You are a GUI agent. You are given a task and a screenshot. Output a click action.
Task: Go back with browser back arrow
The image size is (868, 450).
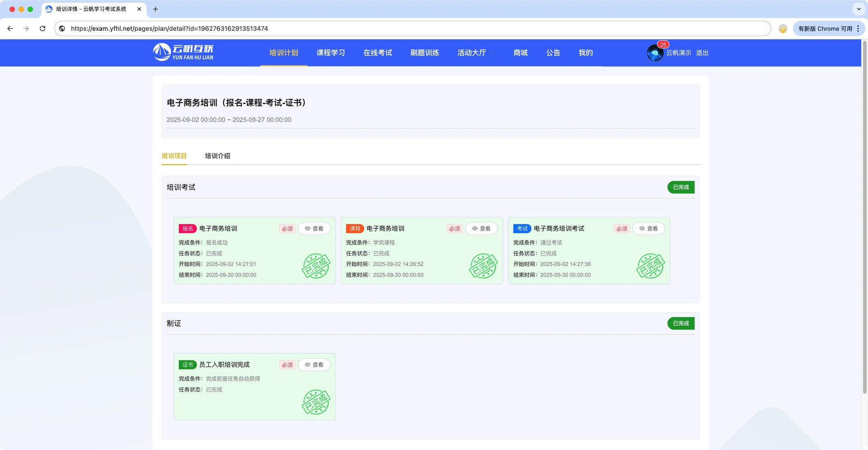(10, 28)
